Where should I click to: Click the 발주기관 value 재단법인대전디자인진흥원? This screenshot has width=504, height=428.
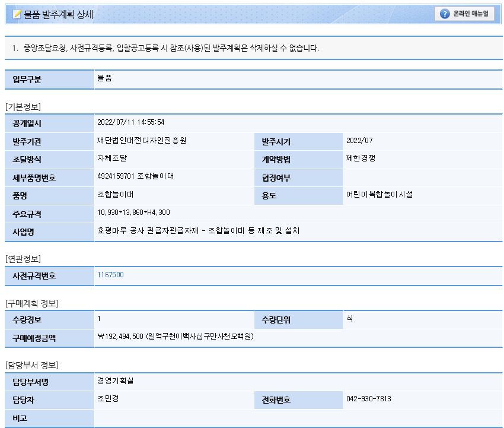[x=142, y=141]
